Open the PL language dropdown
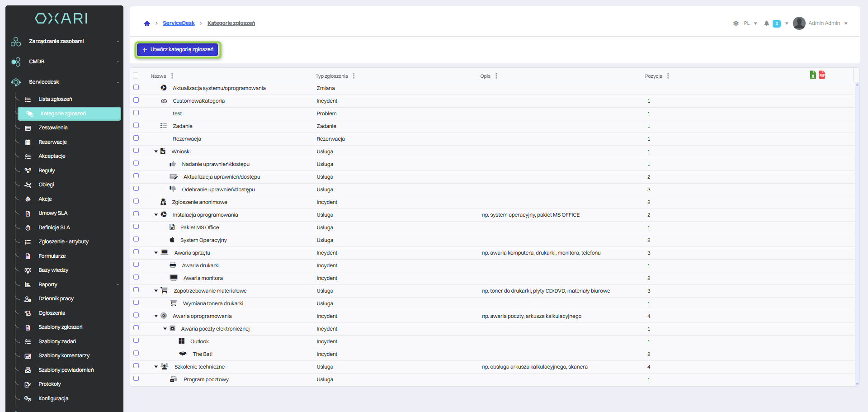The image size is (868, 412). tap(750, 24)
